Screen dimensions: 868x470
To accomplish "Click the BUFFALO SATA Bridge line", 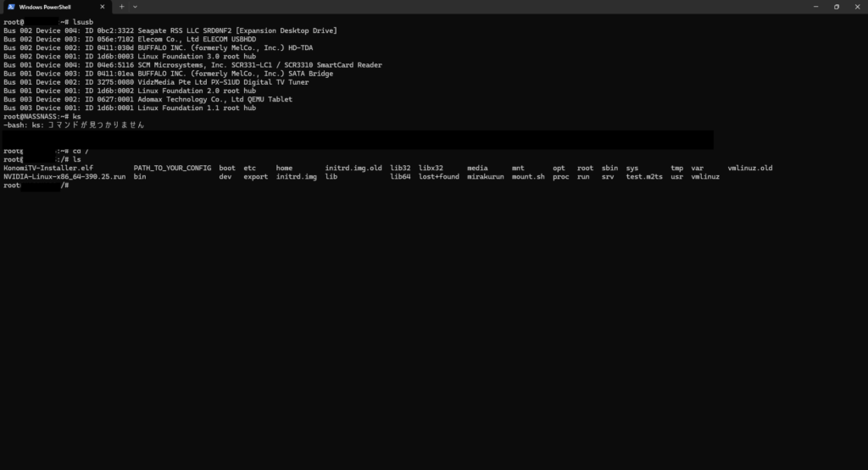I will coord(169,74).
